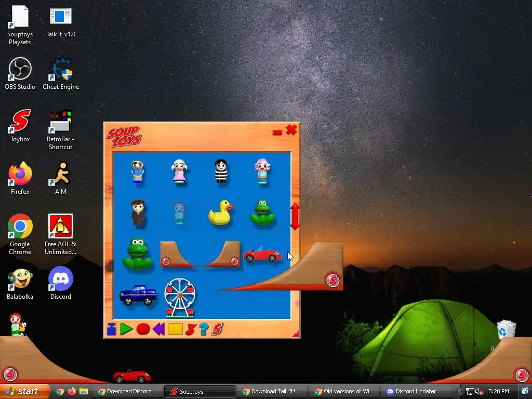Pick the yellow rubber duck toy
Screen dimensions: 532x399
(221, 212)
